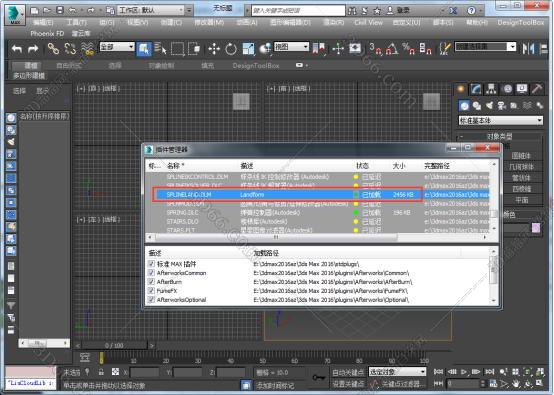Select the Scale tool
Viewport: 554px width, 395px height.
[x=248, y=48]
